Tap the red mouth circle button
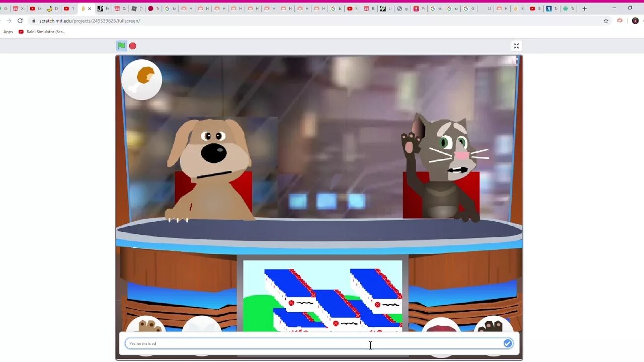 pos(441,326)
